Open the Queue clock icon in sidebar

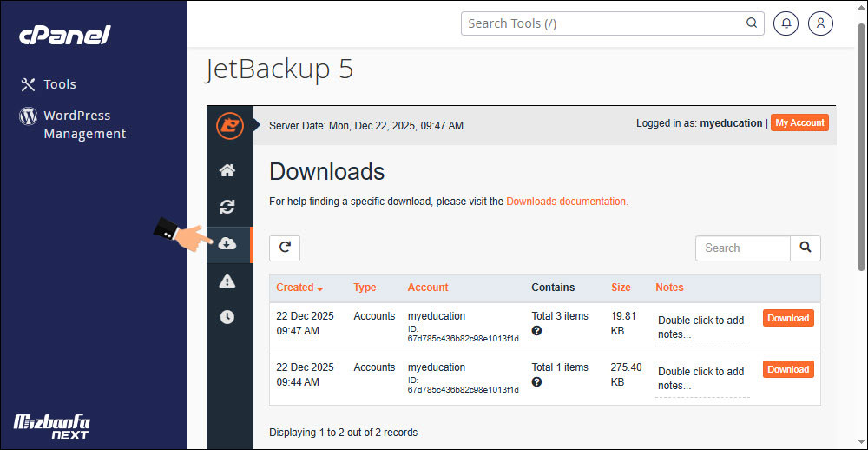227,317
